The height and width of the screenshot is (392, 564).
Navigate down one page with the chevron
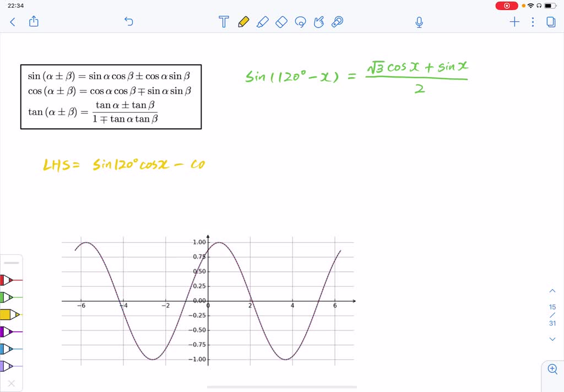[552, 340]
